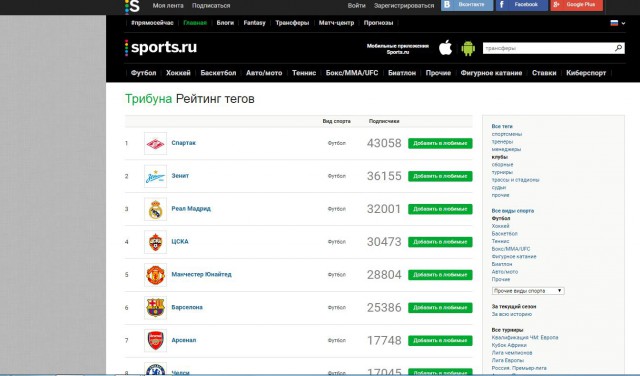Sign in with Google Plus button
Viewport: 640px width, 376px height.
[x=576, y=5]
